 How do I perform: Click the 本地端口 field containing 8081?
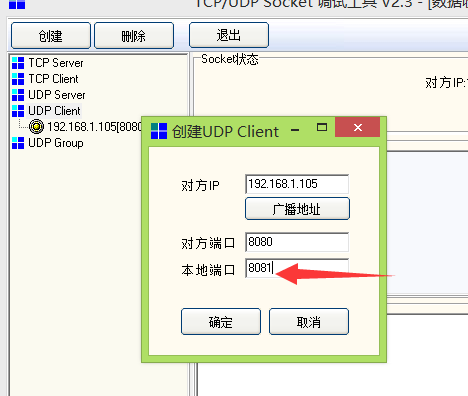pyautogui.click(x=297, y=268)
